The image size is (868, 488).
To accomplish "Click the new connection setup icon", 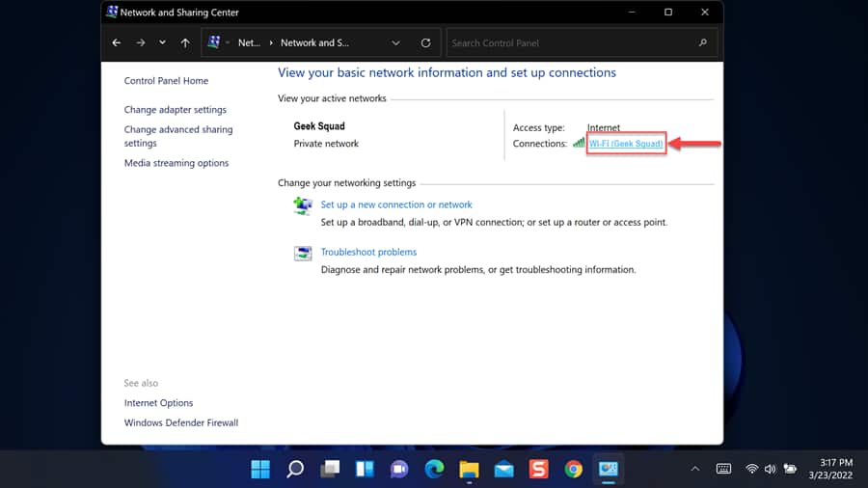I will [x=303, y=205].
